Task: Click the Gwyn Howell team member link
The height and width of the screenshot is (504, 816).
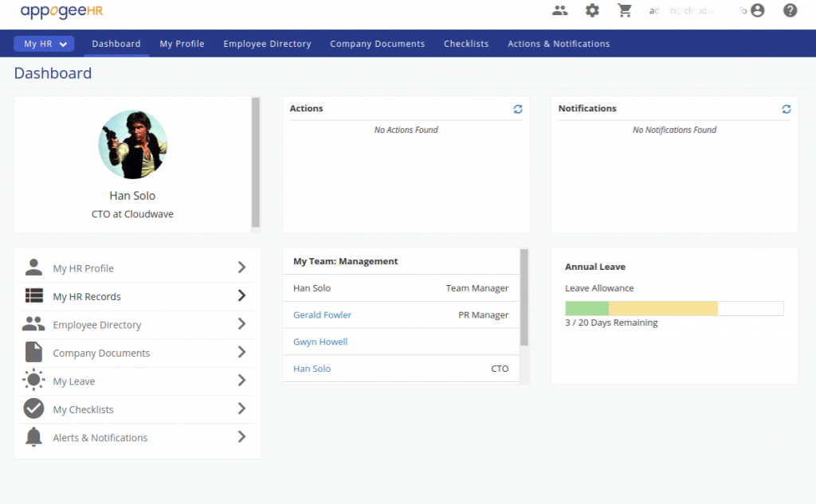Action: tap(320, 341)
